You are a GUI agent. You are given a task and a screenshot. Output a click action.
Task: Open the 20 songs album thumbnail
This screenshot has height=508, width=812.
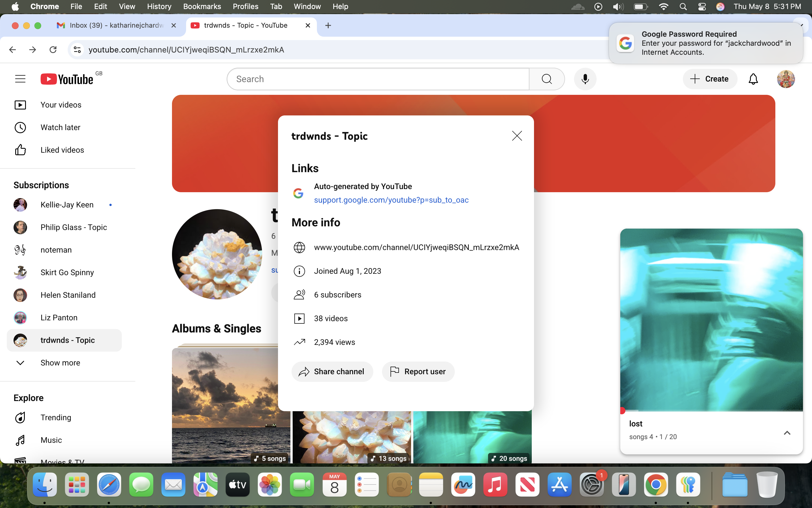point(473,437)
